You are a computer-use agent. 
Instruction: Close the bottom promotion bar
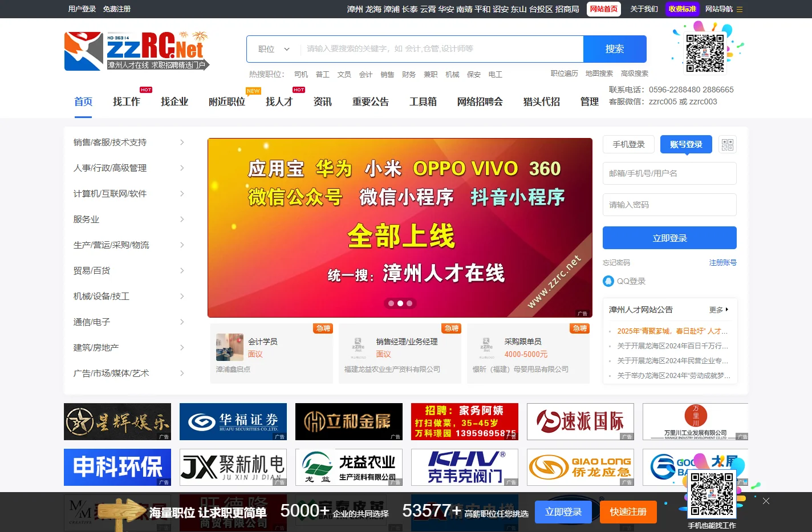[x=766, y=501]
